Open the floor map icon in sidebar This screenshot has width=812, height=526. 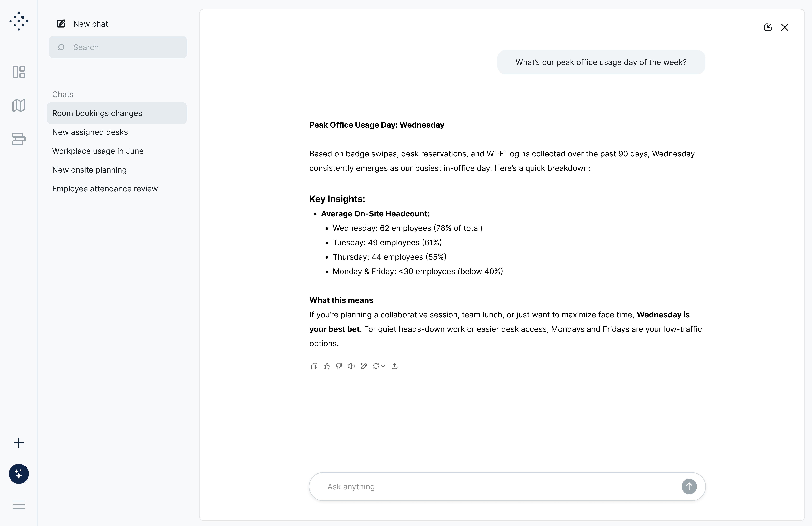(19, 105)
